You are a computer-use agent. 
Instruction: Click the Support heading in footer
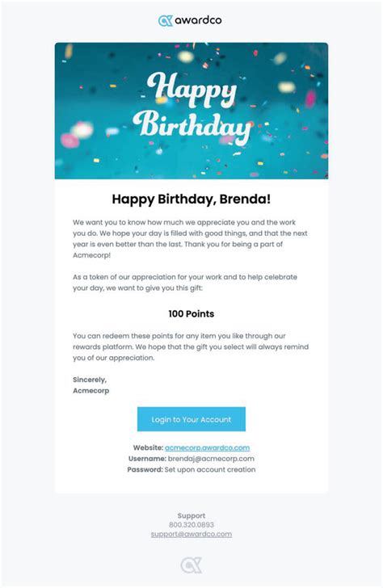click(191, 515)
